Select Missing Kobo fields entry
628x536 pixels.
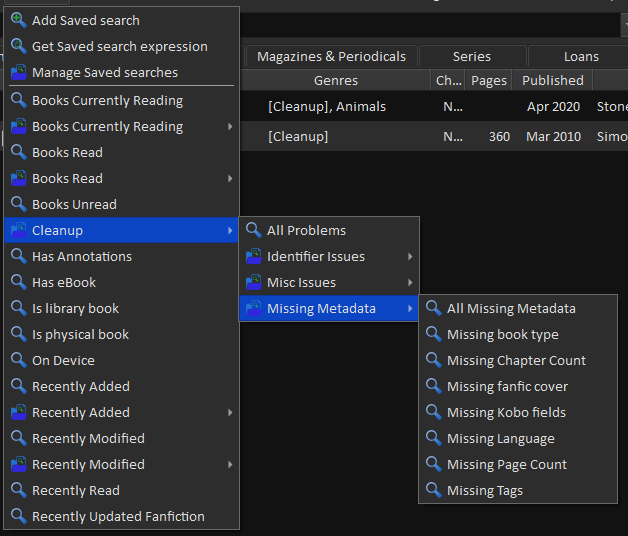(506, 412)
